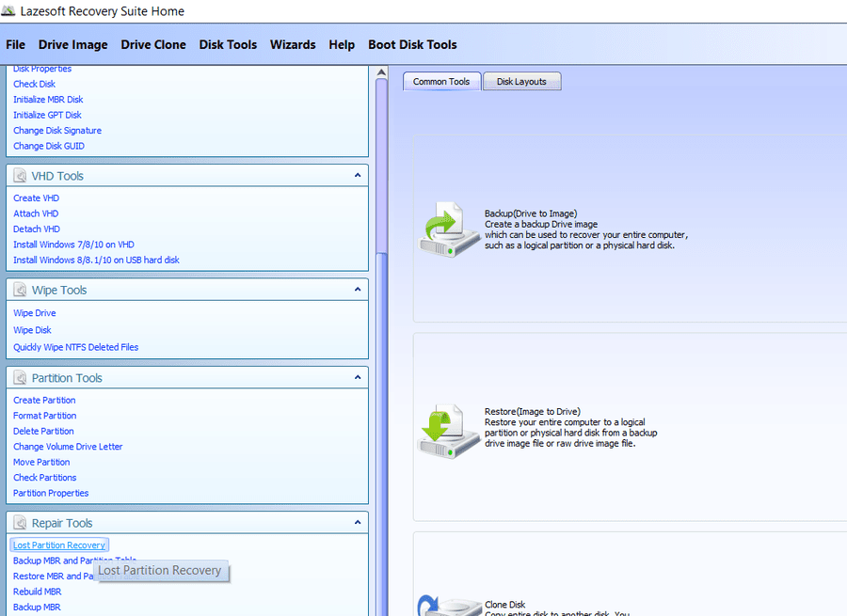Click the Move Partition link
Image resolution: width=847 pixels, height=616 pixels.
point(41,462)
